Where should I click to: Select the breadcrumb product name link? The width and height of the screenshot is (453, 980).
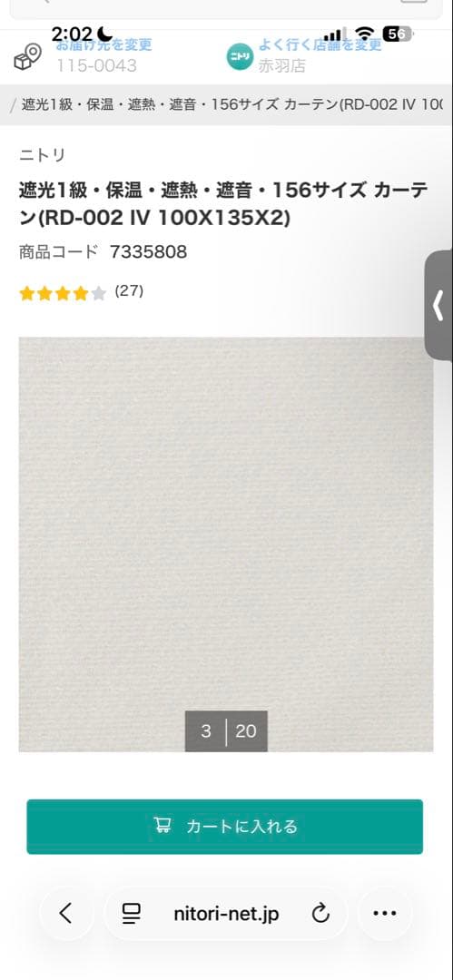tap(232, 104)
